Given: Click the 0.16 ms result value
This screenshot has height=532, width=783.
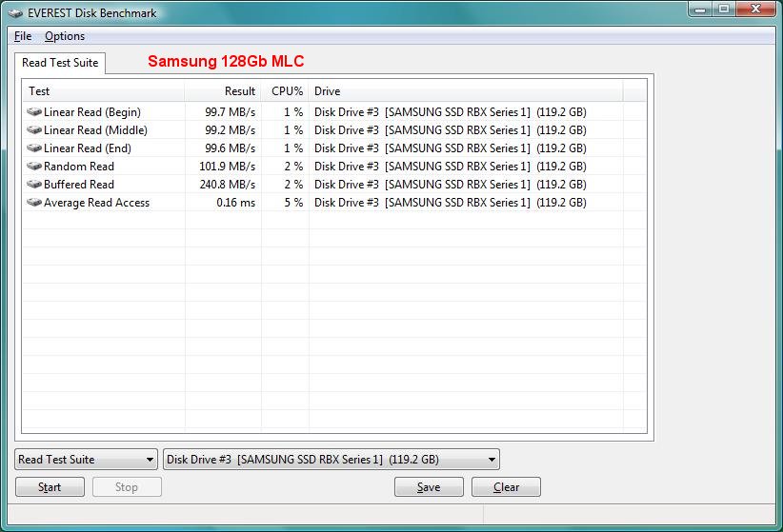Looking at the screenshot, I should click(235, 202).
